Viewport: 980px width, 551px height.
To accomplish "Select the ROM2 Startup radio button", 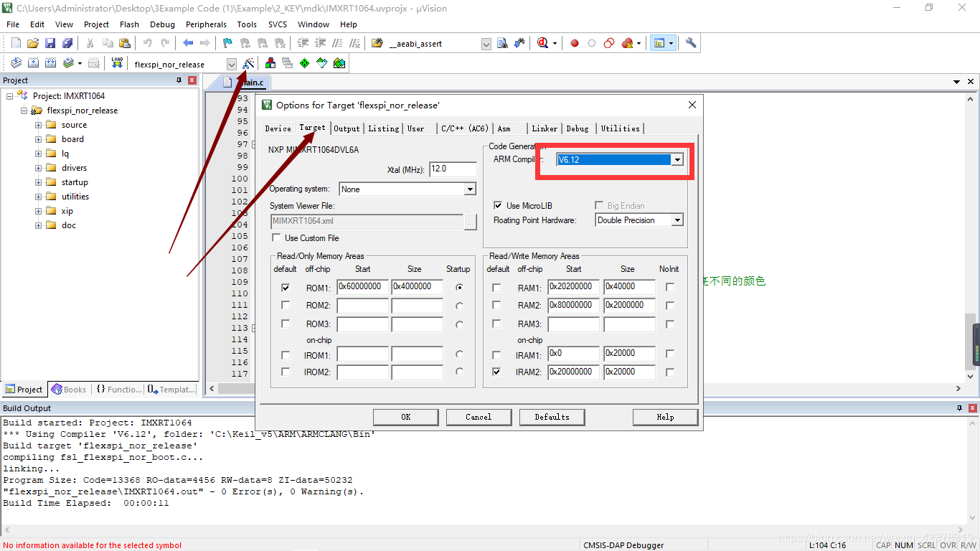I will 458,306.
